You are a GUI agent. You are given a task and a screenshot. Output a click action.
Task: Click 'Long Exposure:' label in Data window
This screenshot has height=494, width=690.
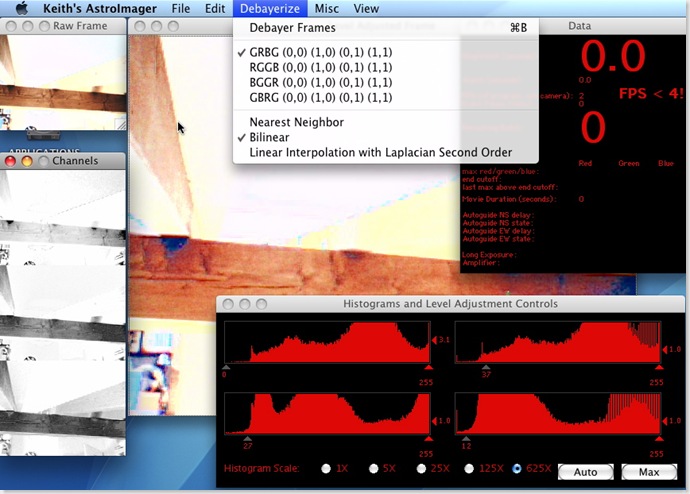(489, 255)
